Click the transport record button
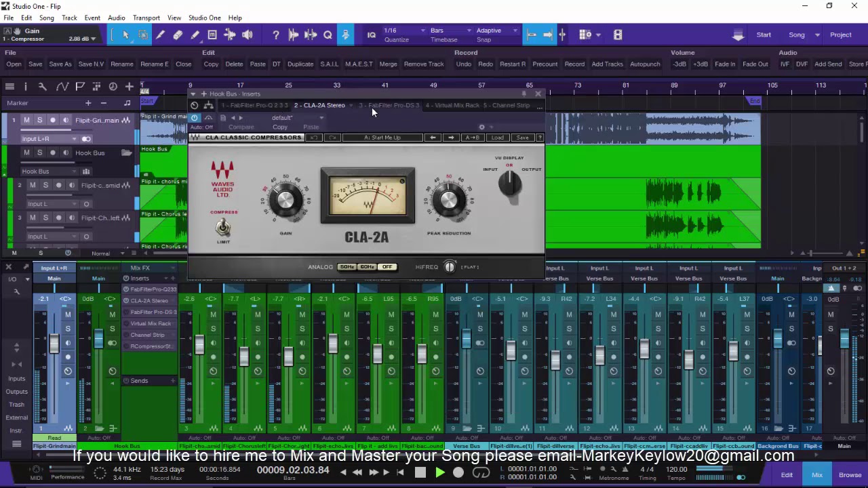The height and width of the screenshot is (488, 868). (458, 472)
